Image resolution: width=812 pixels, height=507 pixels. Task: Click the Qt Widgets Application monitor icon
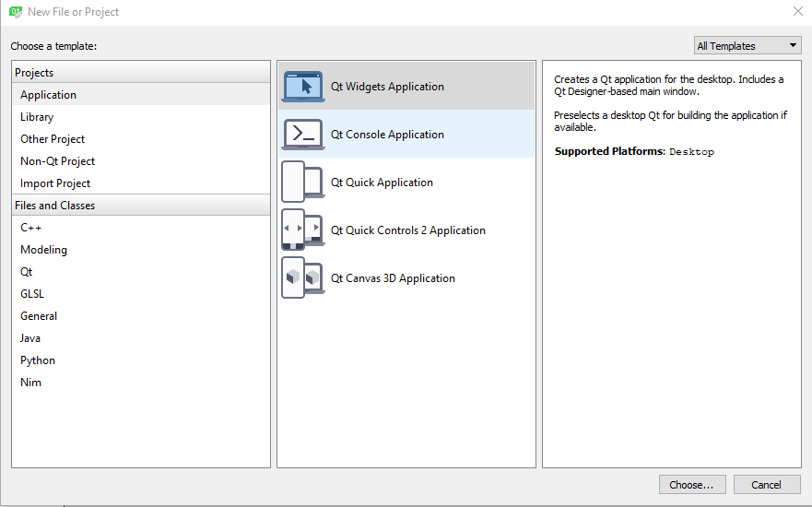pos(303,86)
